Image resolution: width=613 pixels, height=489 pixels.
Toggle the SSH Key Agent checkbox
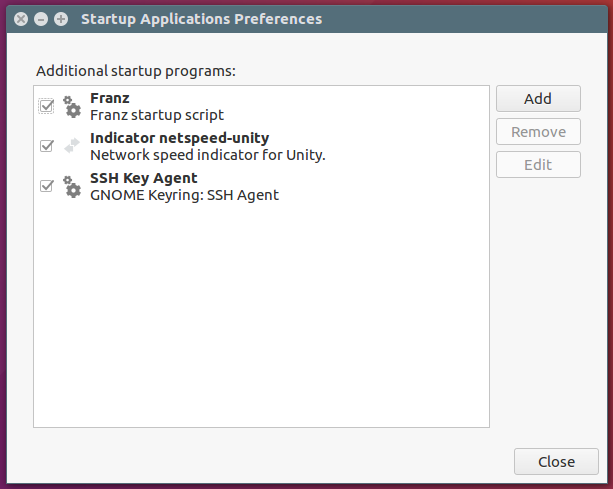[x=47, y=186]
